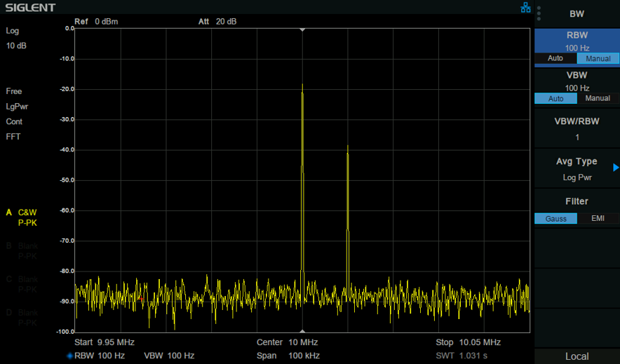
Task: Open the menu page dots icon
Action: [539, 13]
